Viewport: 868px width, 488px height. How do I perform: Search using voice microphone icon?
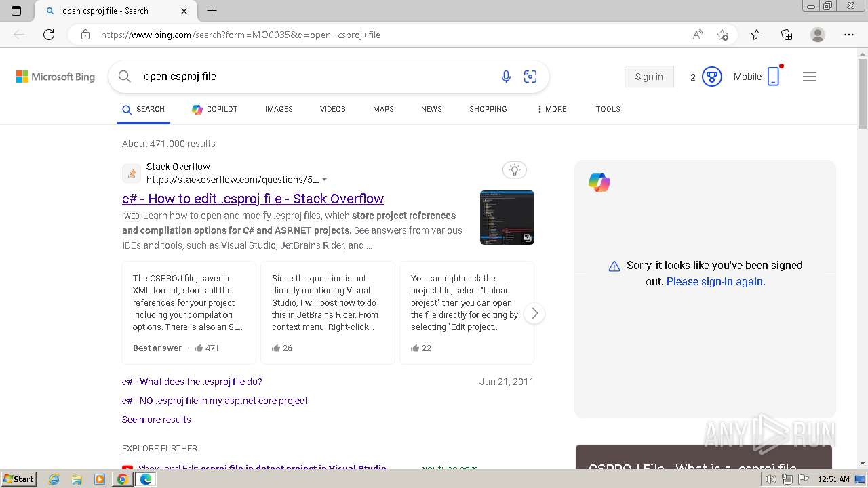(506, 77)
